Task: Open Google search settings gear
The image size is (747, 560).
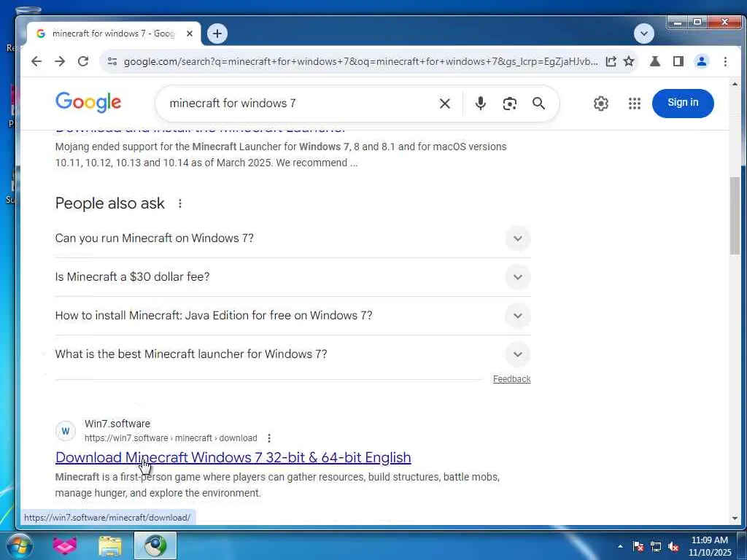Action: click(x=601, y=104)
